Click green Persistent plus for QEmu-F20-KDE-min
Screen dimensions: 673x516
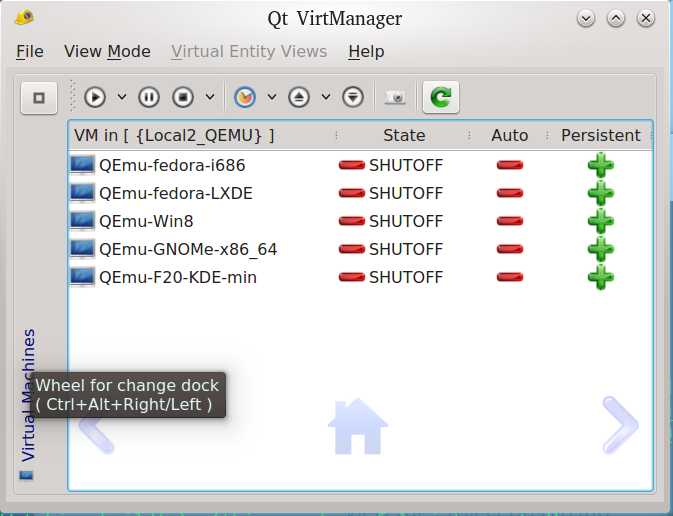601,277
